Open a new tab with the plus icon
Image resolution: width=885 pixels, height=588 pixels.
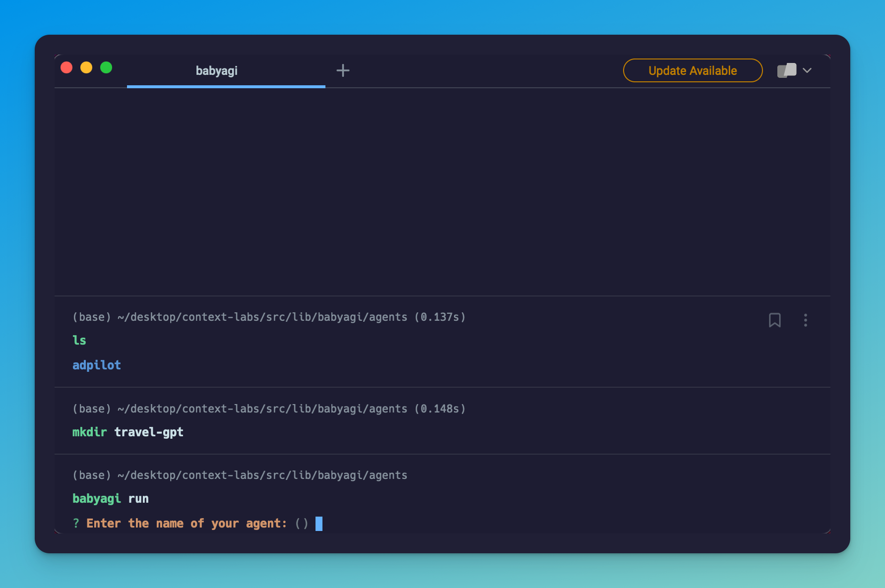pyautogui.click(x=343, y=70)
